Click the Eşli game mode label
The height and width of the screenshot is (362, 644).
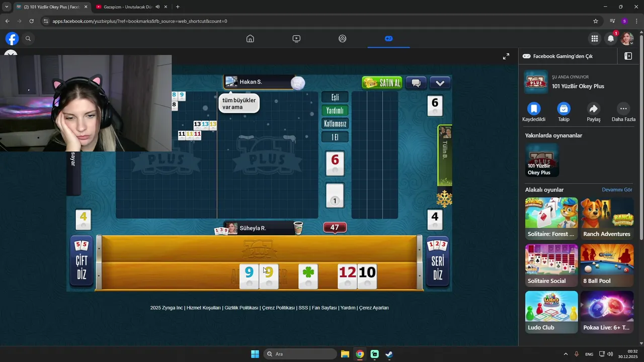click(335, 98)
